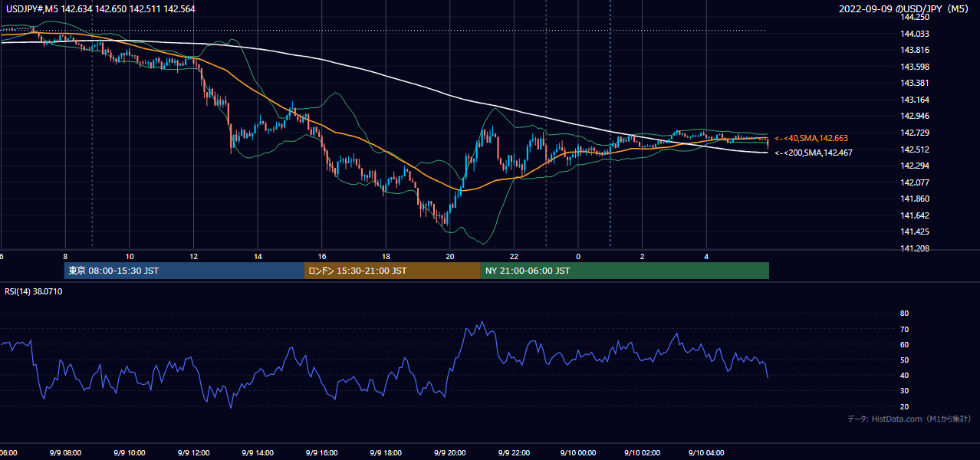Click price axis value 142.729
The width and height of the screenshot is (980, 460).
click(915, 133)
